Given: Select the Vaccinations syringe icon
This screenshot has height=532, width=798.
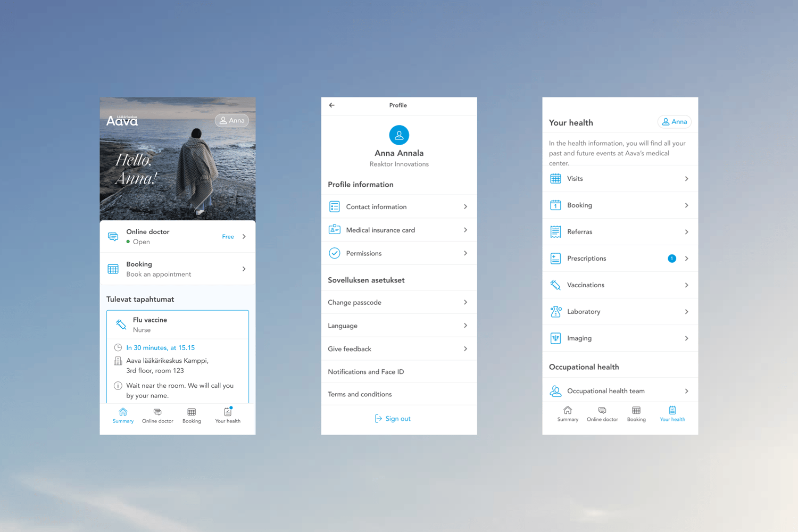Looking at the screenshot, I should (555, 285).
